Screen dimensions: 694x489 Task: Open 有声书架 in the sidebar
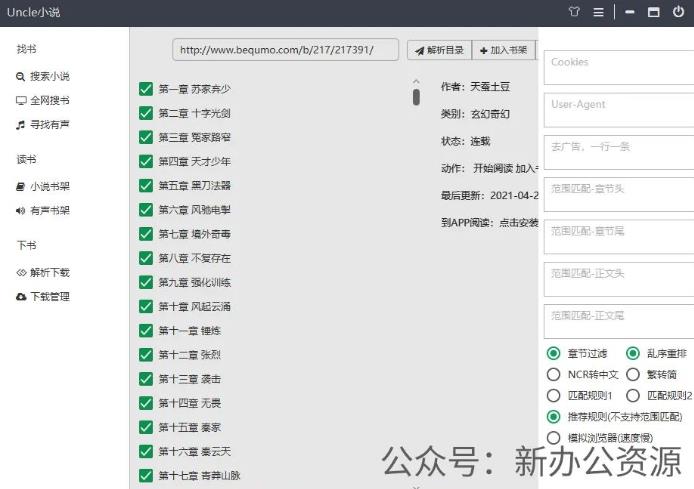tap(50, 211)
